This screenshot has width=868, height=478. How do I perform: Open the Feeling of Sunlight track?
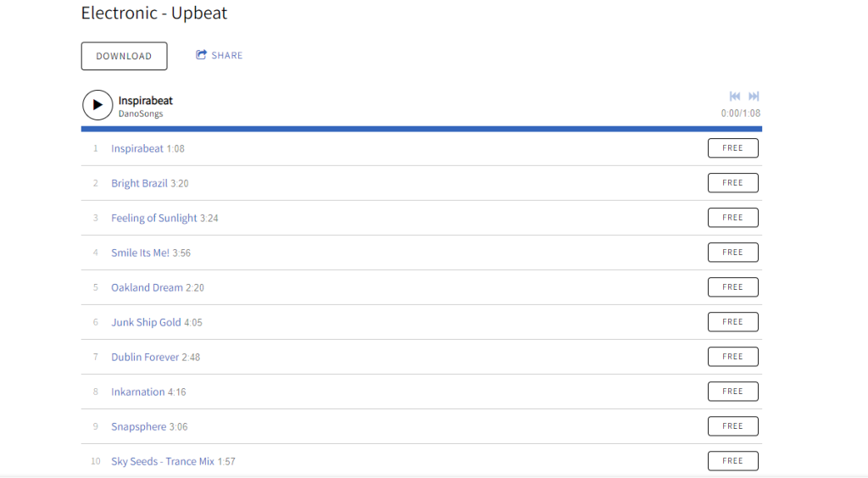coord(154,218)
